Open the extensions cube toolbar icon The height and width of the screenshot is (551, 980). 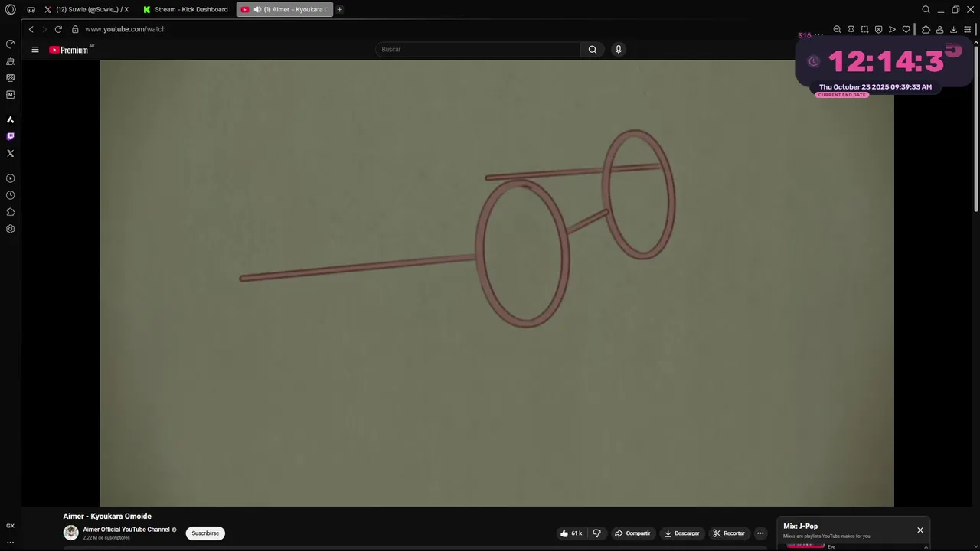tap(926, 29)
